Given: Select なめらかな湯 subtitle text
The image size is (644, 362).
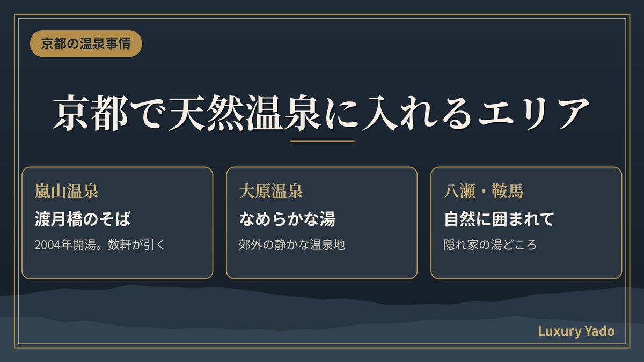Looking at the screenshot, I should click(287, 219).
